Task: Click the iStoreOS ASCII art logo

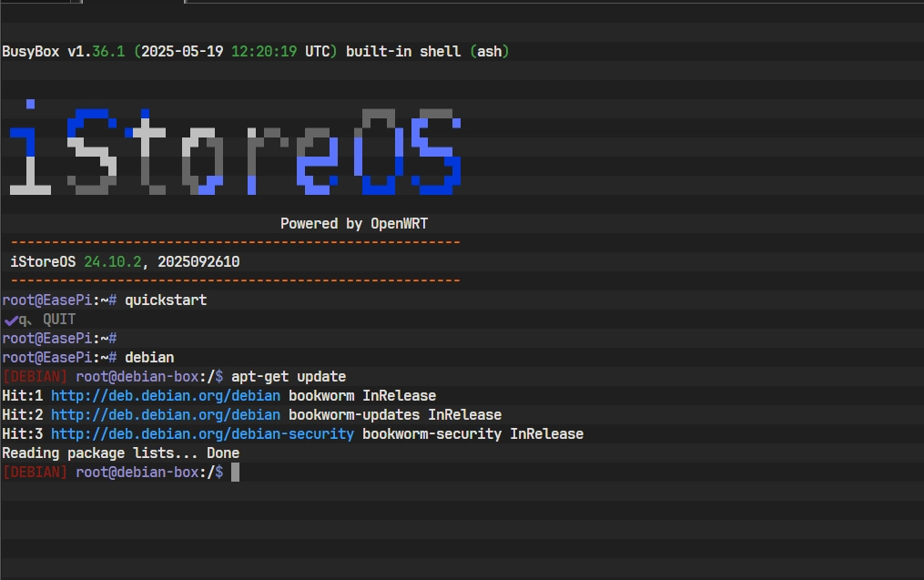Action: pyautogui.click(x=235, y=152)
